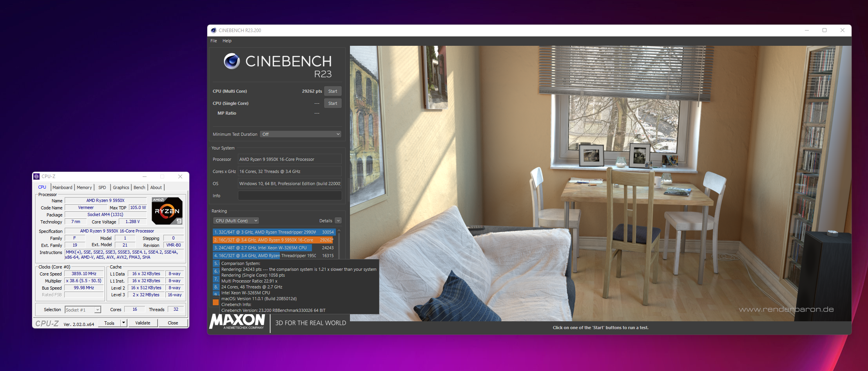The height and width of the screenshot is (371, 868).
Task: Open the File menu in Cinebench
Action: pyautogui.click(x=214, y=41)
